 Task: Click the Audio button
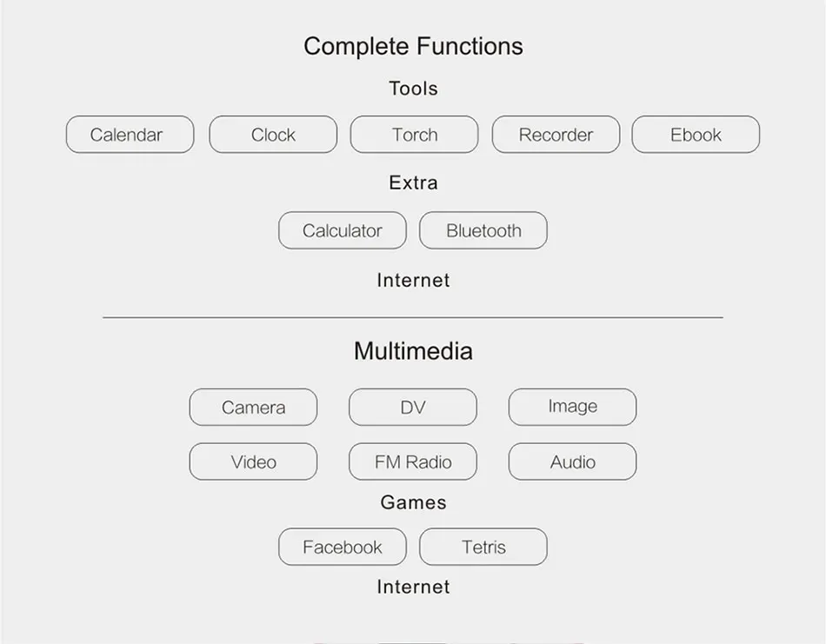573,461
